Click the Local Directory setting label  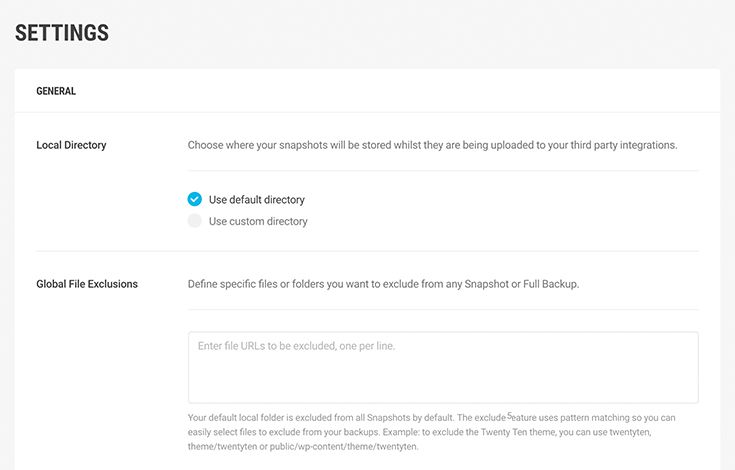[x=71, y=145]
